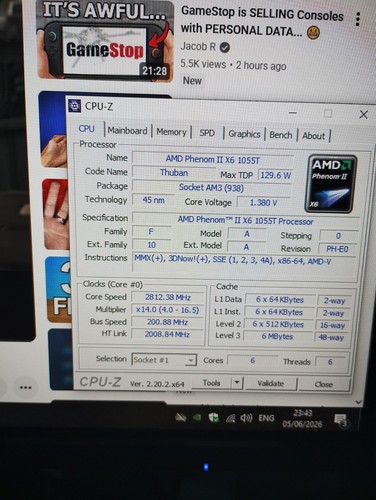
Task: Click the Max TDP 129.6 W value
Action: click(x=276, y=175)
